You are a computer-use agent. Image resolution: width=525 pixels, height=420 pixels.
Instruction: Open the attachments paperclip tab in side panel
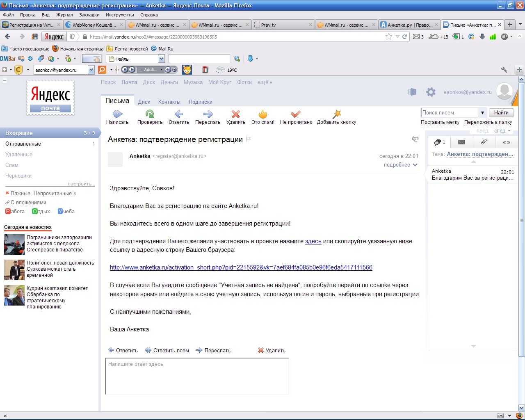484,142
